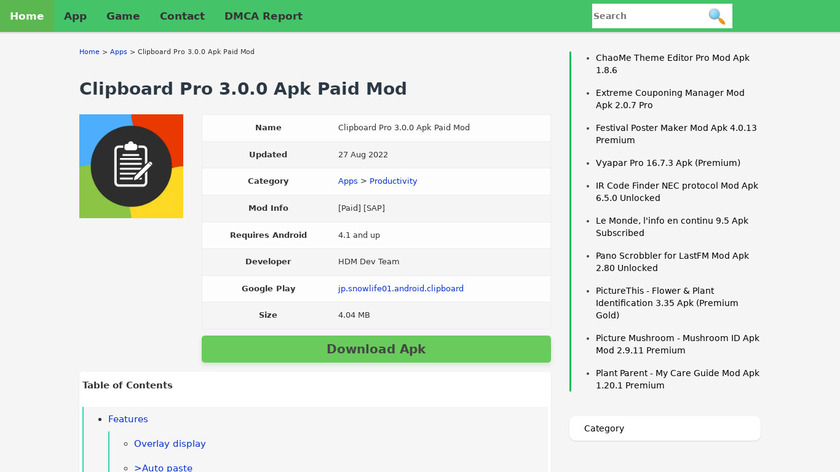The width and height of the screenshot is (840, 472).
Task: Click the search magnifier icon
Action: tap(716, 16)
